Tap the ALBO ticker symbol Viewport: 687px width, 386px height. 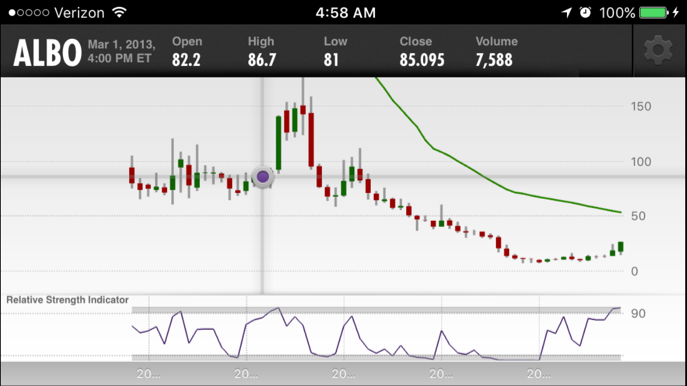pos(47,53)
